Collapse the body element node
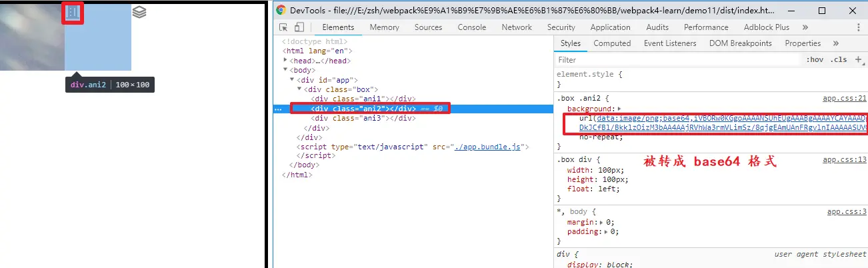Image resolution: width=868 pixels, height=268 pixels. click(x=286, y=70)
